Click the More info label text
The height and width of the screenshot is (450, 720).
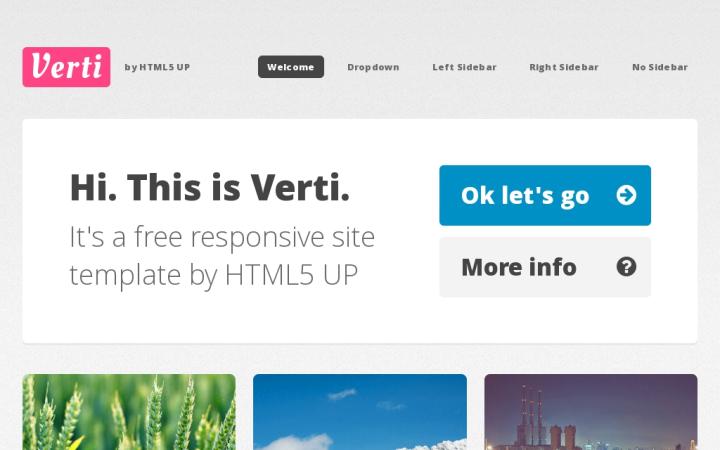(x=519, y=267)
